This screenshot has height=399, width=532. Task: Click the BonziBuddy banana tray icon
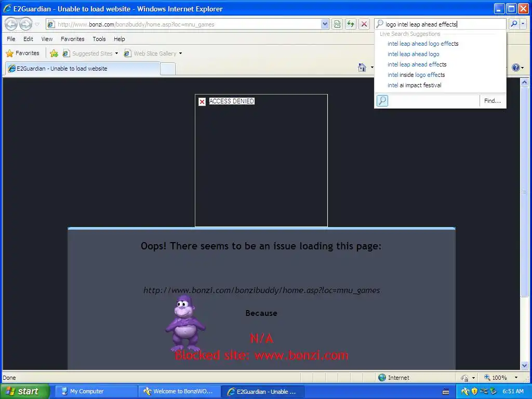[x=465, y=392]
